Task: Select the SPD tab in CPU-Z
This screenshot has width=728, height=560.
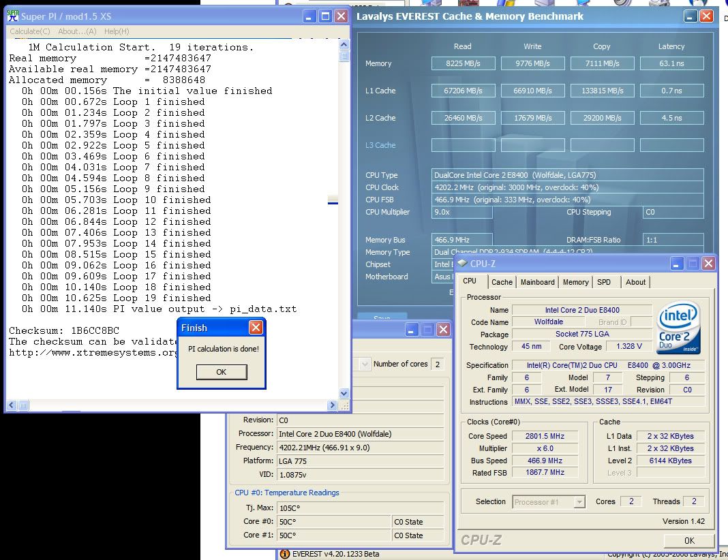Action: pos(604,282)
